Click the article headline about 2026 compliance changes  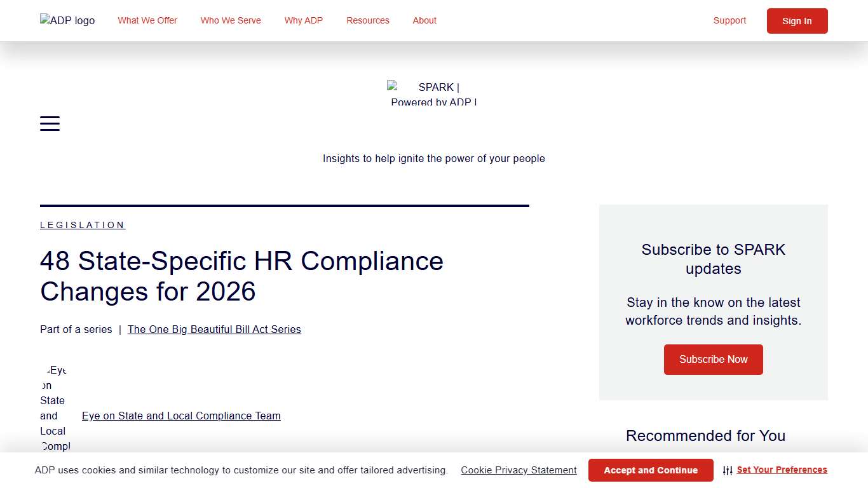pos(241,276)
